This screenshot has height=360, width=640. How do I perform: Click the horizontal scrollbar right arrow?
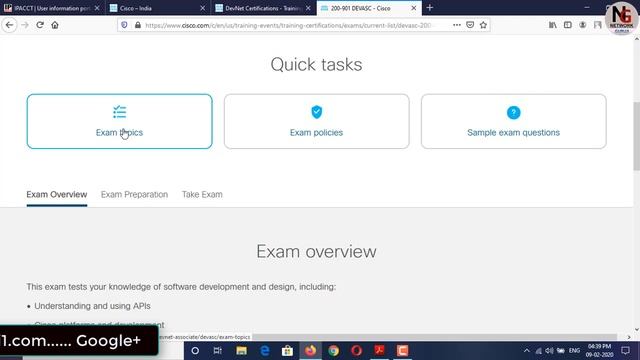coord(629,337)
